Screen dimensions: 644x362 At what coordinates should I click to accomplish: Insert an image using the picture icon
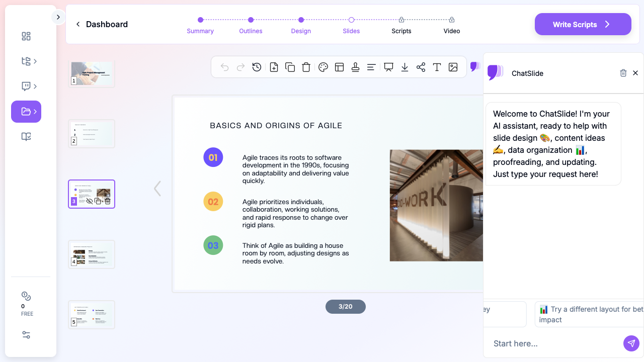453,67
